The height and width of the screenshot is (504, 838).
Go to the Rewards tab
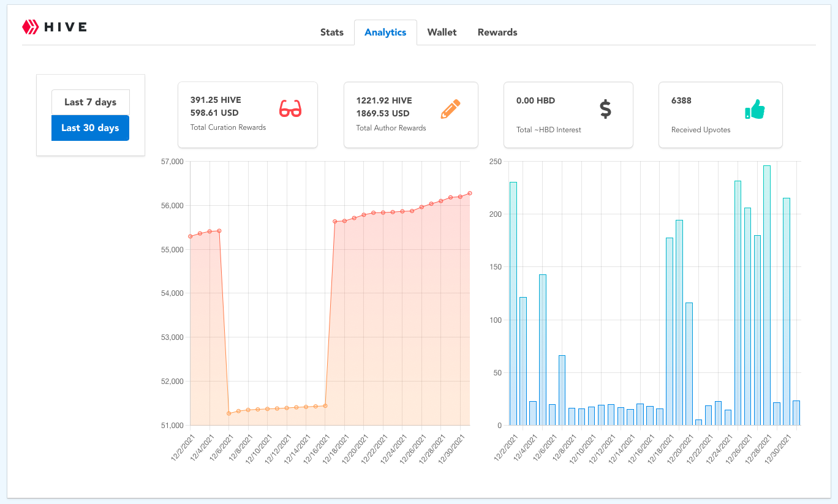497,32
